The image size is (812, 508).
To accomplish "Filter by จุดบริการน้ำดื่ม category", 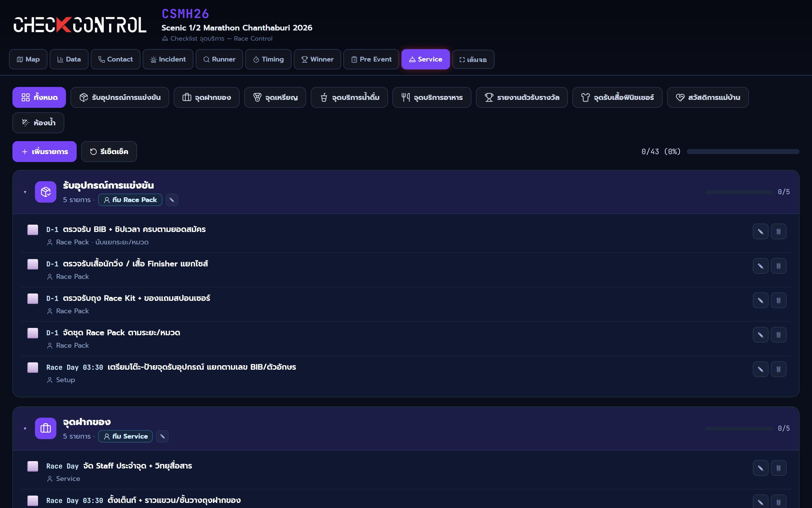I will click(349, 97).
